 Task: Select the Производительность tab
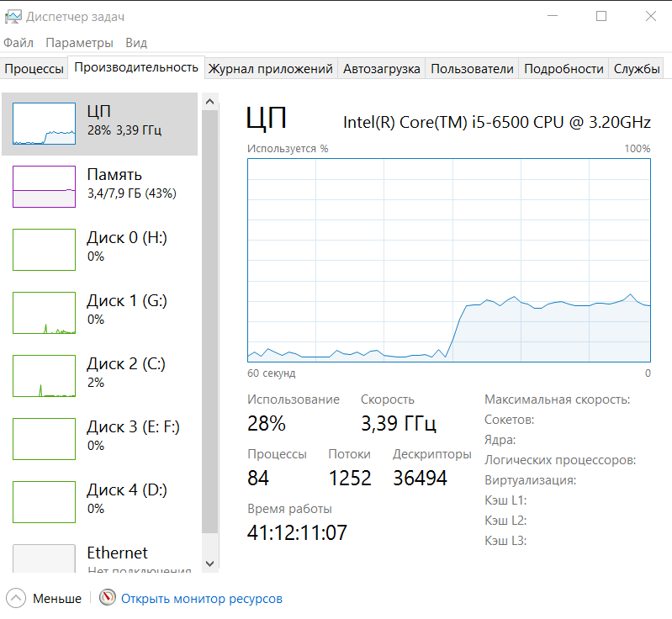click(x=136, y=67)
